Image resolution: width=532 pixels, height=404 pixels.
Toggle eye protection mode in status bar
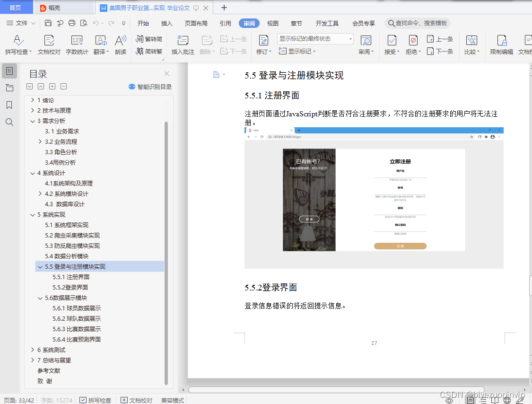coord(449,401)
